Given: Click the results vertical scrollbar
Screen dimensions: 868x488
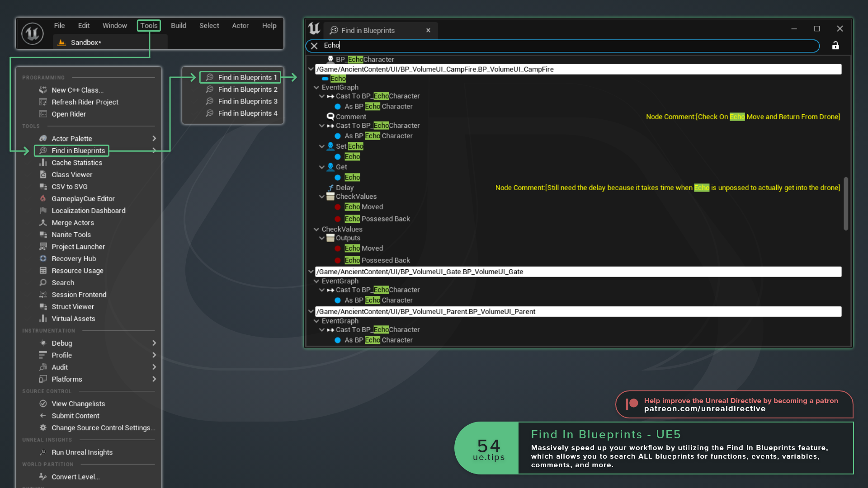Looking at the screenshot, I should tap(845, 203).
